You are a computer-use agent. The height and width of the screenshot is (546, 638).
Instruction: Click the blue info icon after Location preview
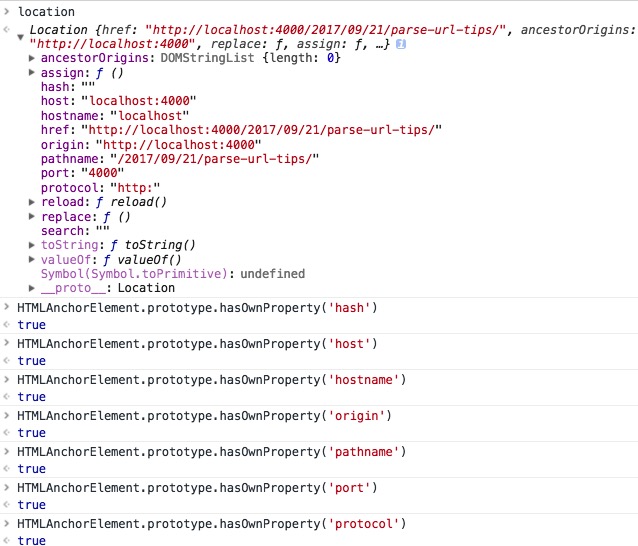click(401, 44)
